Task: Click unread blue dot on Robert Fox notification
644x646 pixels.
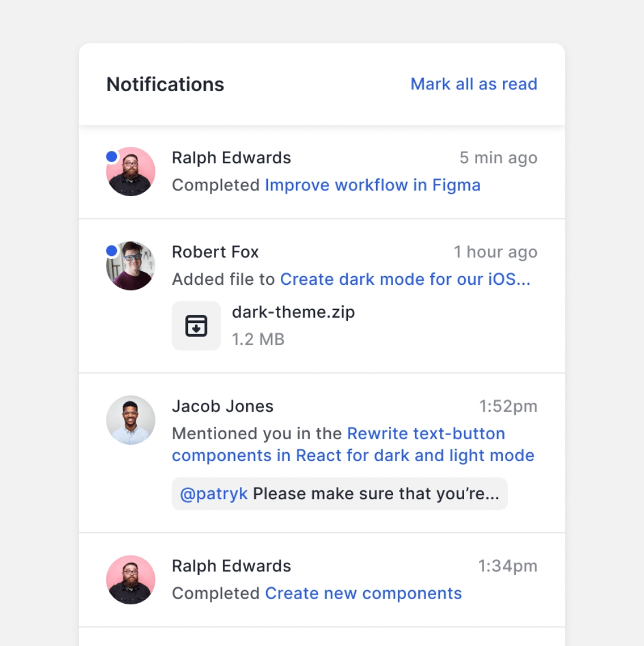Action: [x=112, y=251]
